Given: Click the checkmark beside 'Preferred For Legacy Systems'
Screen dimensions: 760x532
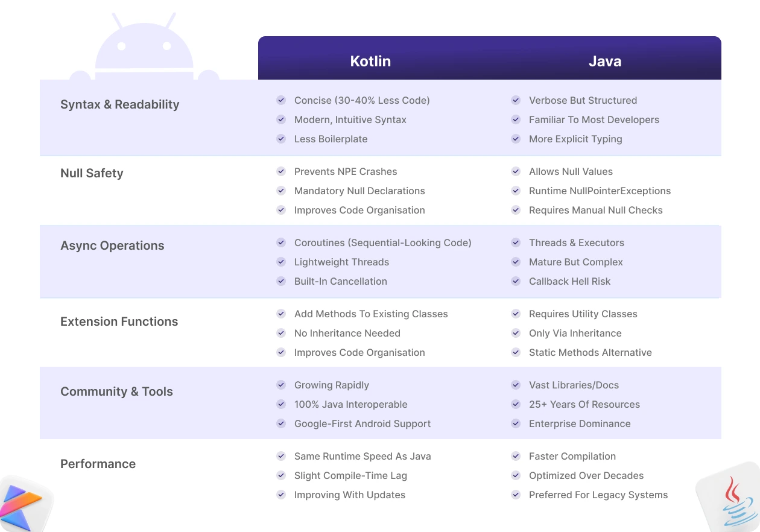Looking at the screenshot, I should 516,495.
